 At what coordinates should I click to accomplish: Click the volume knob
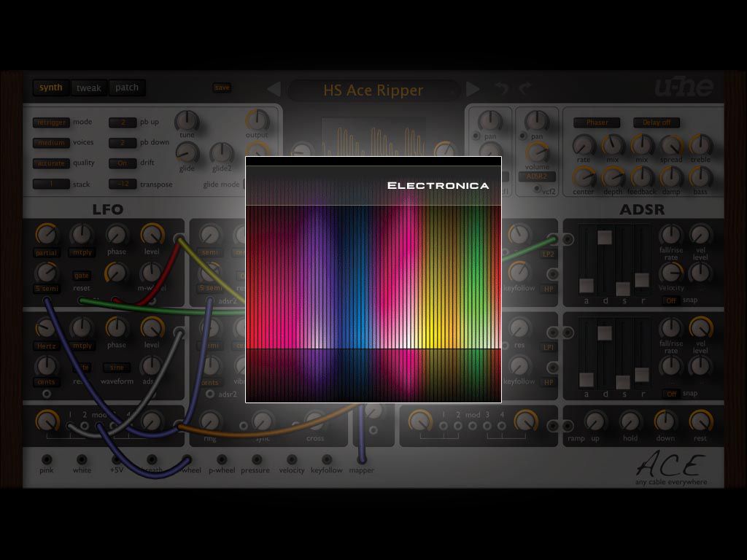pos(537,153)
